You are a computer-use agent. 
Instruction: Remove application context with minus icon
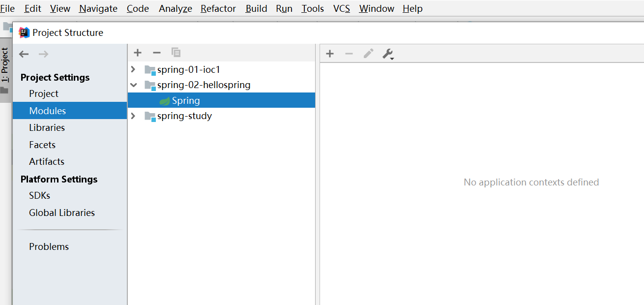pos(349,54)
